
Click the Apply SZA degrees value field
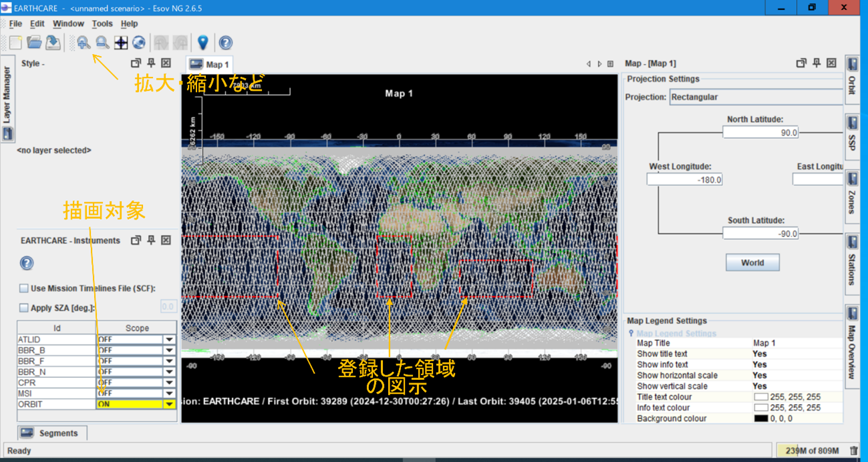point(168,307)
